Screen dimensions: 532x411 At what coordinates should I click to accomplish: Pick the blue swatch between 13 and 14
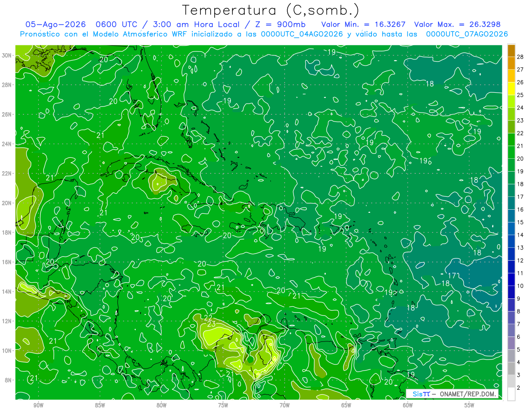click(x=511, y=241)
